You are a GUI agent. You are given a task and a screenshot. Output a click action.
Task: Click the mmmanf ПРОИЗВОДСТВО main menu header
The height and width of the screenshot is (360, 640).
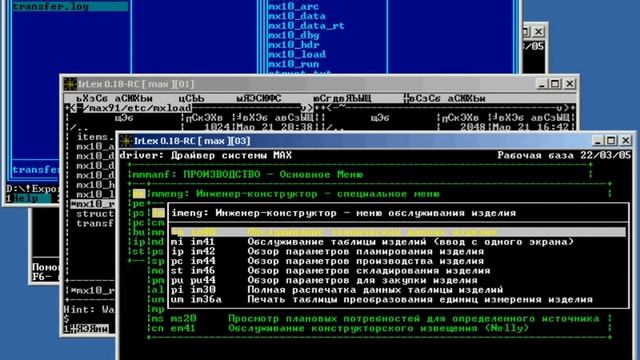pos(247,175)
